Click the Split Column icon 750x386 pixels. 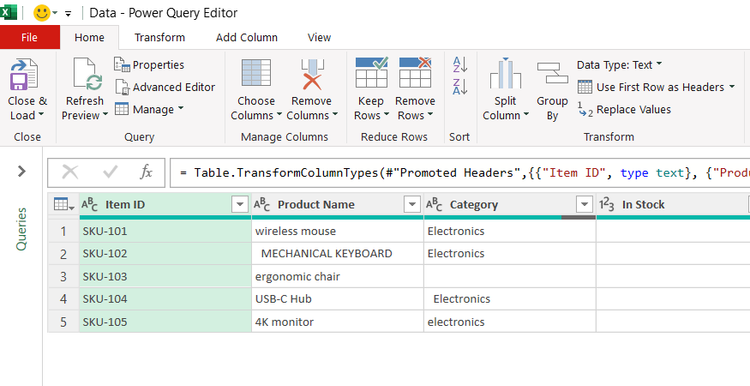505,73
